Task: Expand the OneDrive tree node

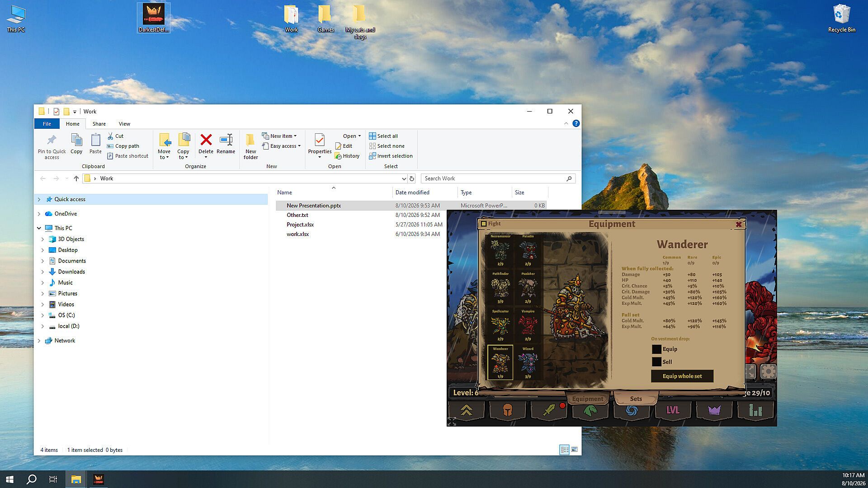Action: click(x=39, y=214)
